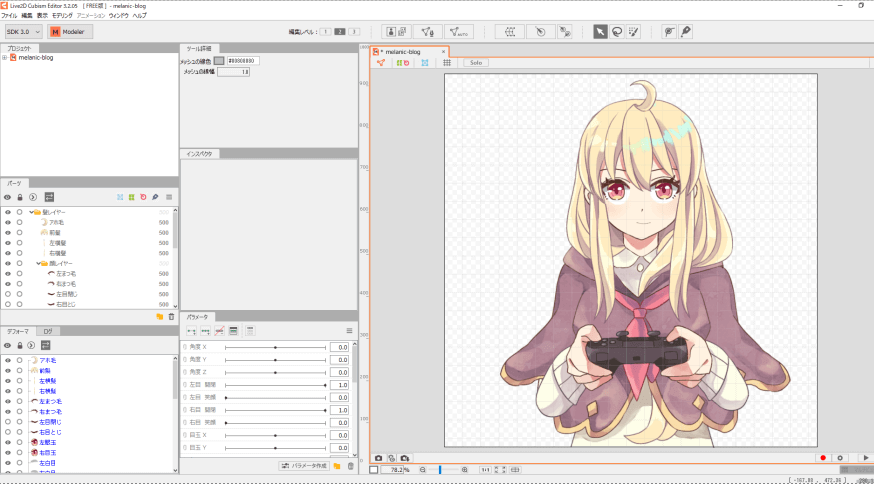
Task: Click the red record button below canvas
Action: click(x=823, y=458)
